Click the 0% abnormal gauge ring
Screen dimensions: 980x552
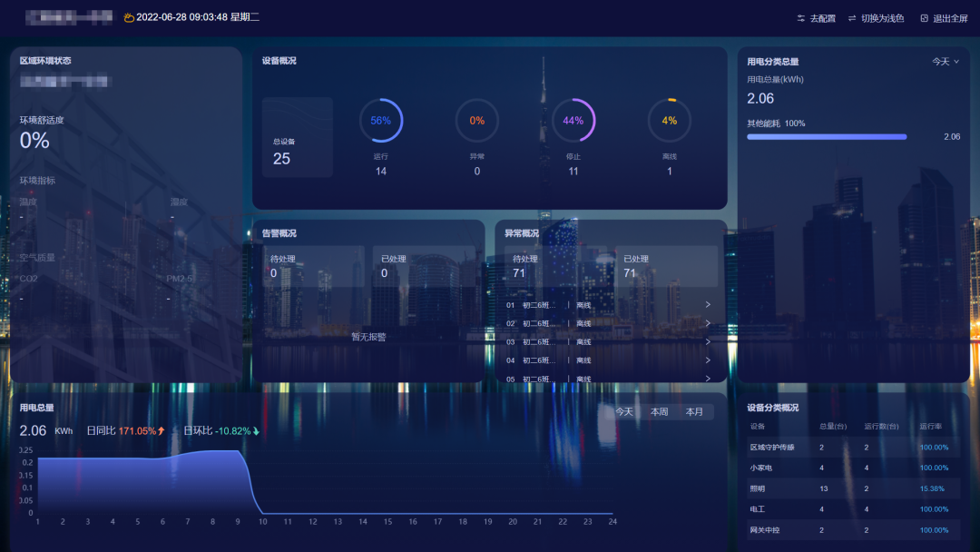(x=477, y=121)
